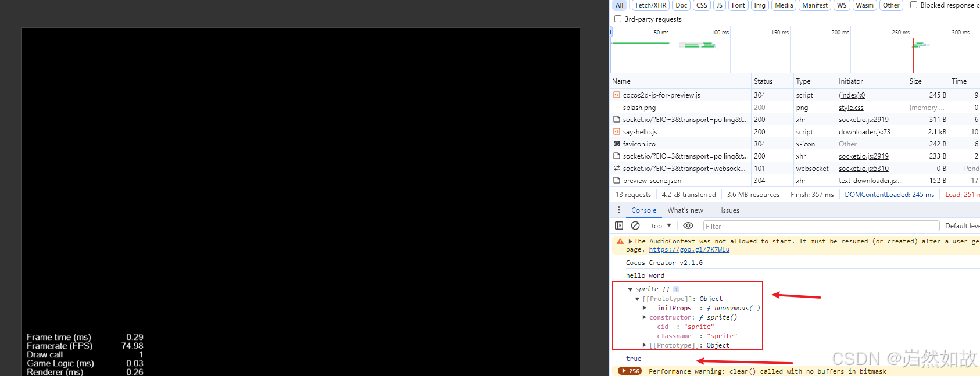The height and width of the screenshot is (376, 980).
Task: Collapse the sprite {} object
Action: click(630, 289)
